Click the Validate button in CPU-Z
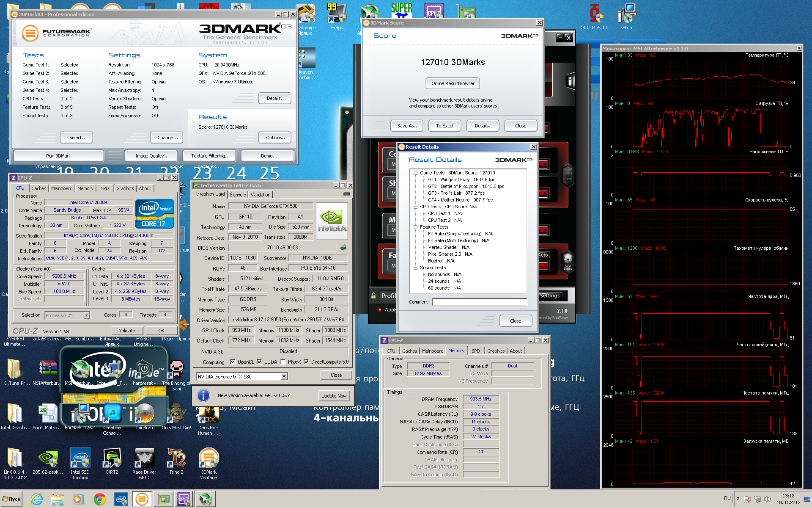 pyautogui.click(x=127, y=331)
